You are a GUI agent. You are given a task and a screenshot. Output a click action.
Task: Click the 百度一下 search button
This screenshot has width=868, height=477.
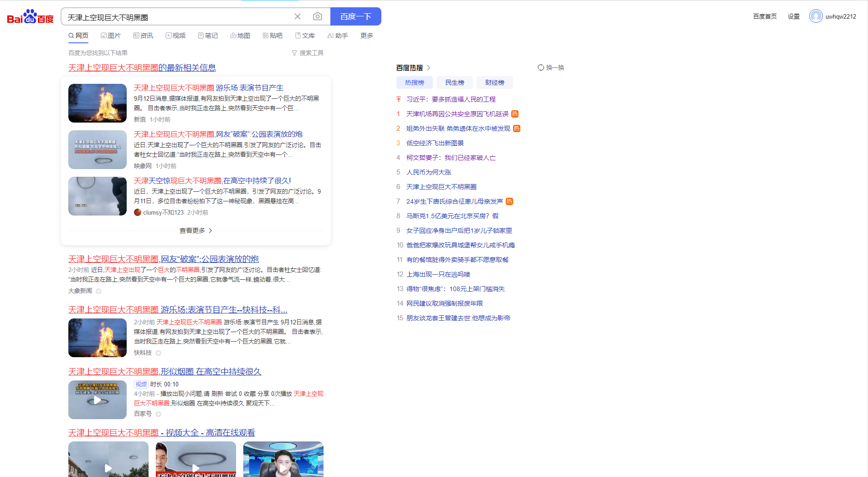tap(355, 16)
